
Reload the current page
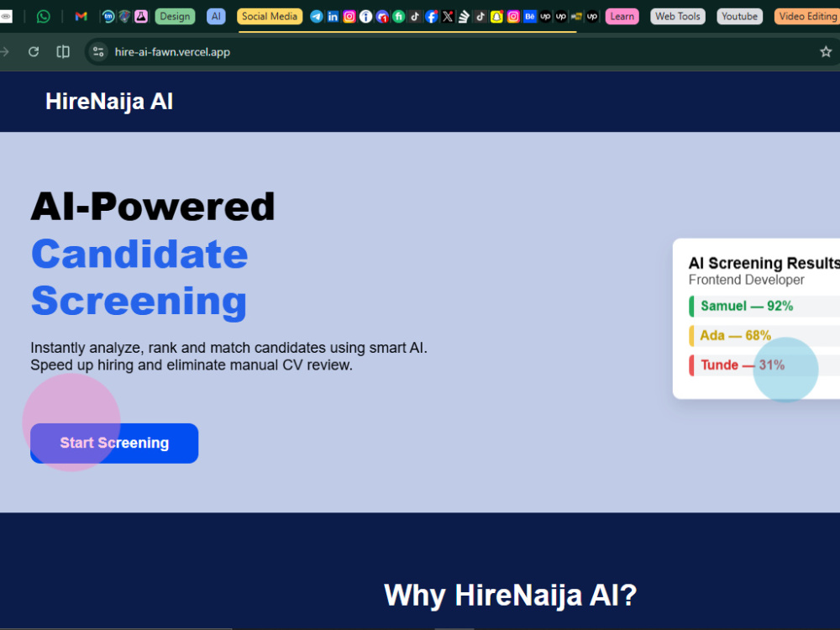pyautogui.click(x=34, y=52)
